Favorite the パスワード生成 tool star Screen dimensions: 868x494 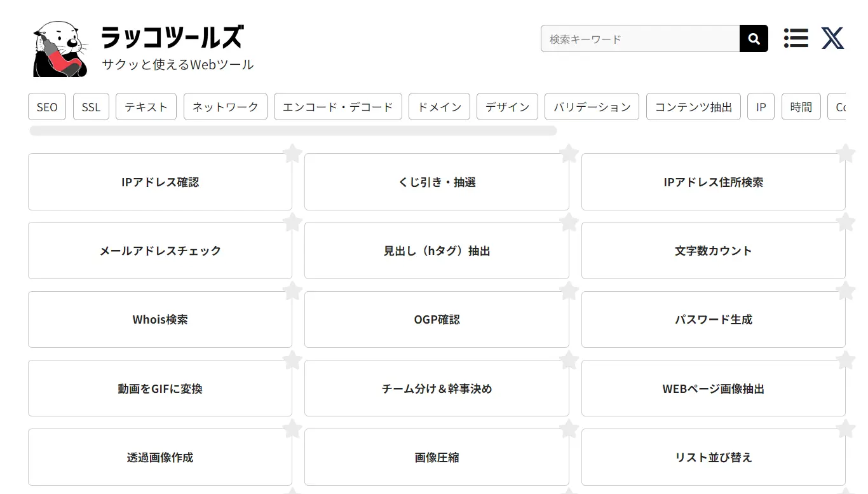pos(846,291)
